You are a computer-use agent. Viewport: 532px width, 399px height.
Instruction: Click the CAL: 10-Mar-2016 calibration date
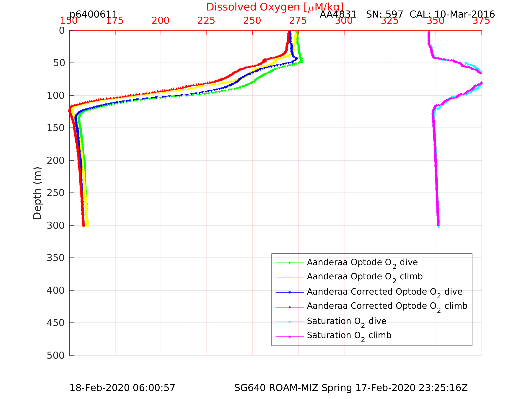point(452,15)
